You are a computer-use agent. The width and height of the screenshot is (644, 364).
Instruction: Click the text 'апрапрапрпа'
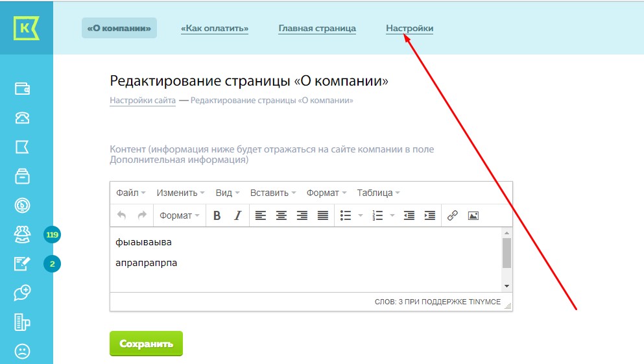tap(146, 263)
